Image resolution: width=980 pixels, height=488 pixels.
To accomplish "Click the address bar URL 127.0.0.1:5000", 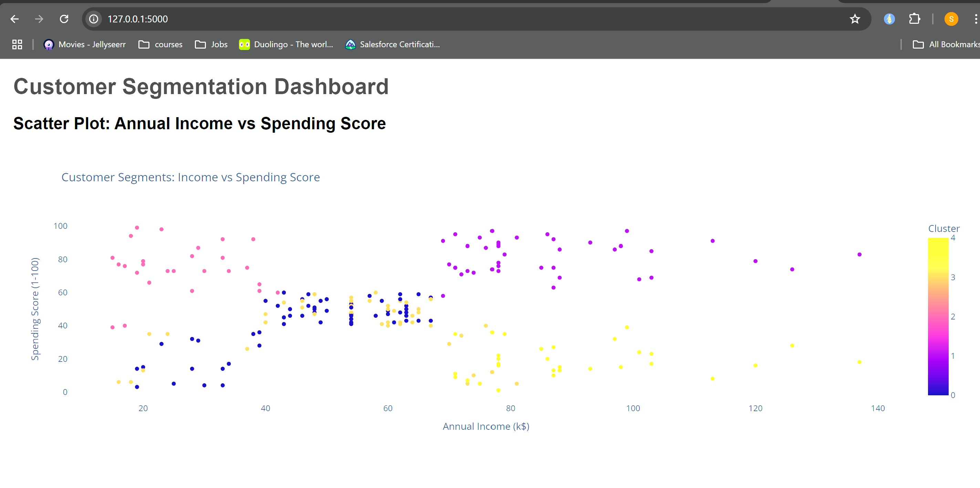I will click(x=138, y=19).
